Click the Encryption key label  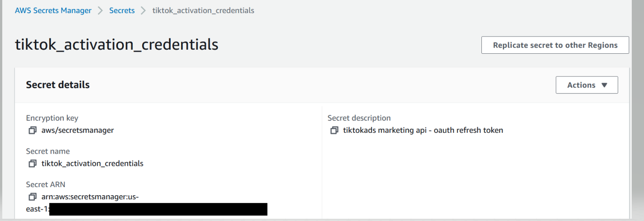coord(52,118)
